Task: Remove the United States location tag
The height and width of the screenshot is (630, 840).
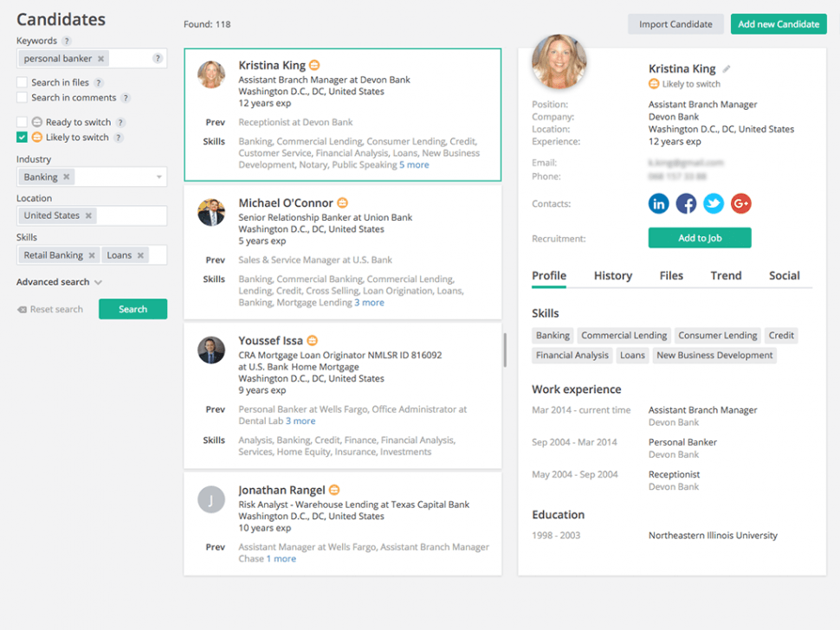Action: pos(88,215)
